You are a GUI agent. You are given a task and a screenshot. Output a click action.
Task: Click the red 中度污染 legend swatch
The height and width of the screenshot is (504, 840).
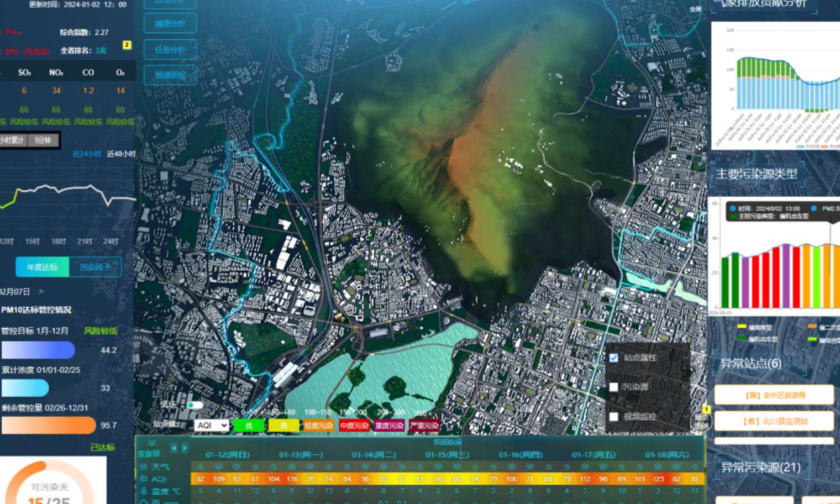(x=354, y=426)
